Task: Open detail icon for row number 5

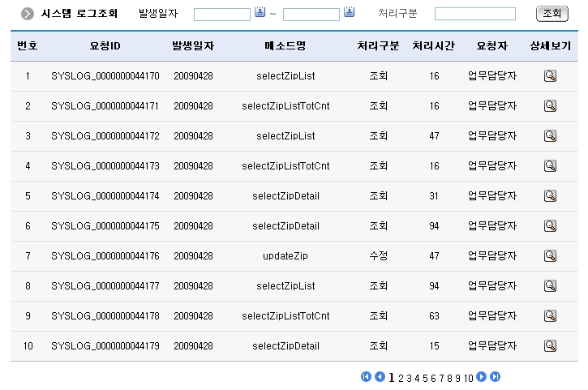Action: pos(550,196)
